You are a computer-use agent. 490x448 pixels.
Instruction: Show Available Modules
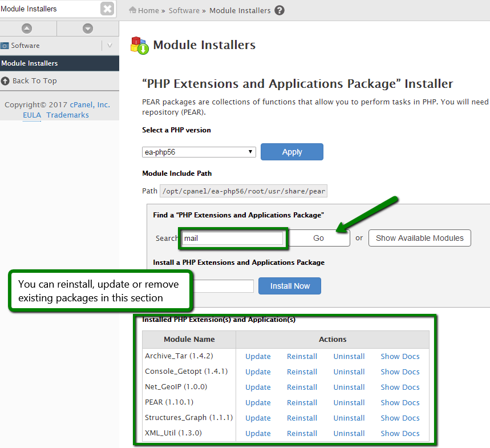tap(420, 238)
